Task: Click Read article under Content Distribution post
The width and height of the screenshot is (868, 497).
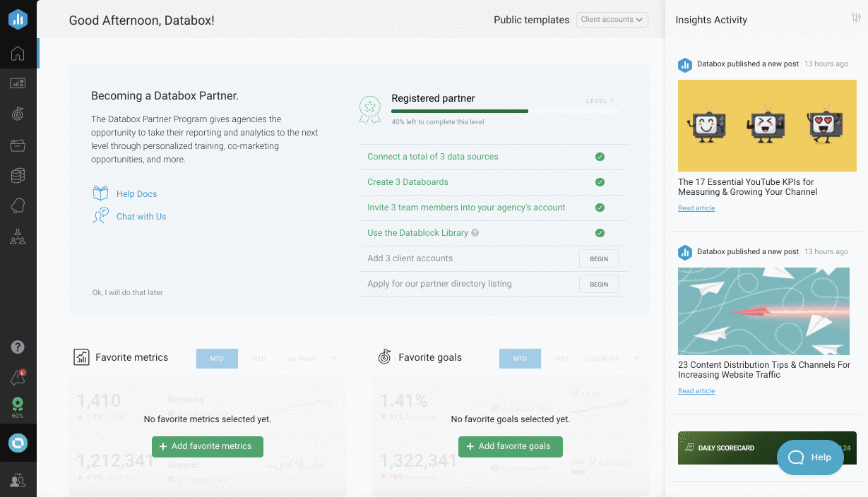Action: (696, 391)
